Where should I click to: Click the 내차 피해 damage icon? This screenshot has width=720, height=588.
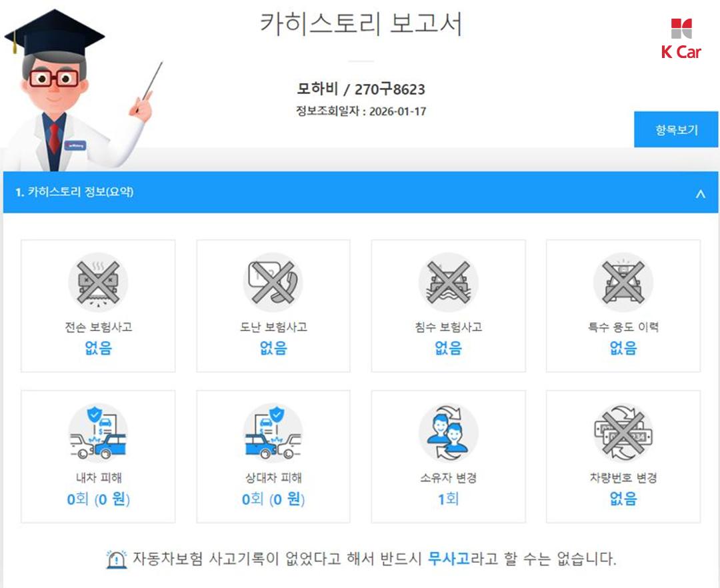point(98,433)
